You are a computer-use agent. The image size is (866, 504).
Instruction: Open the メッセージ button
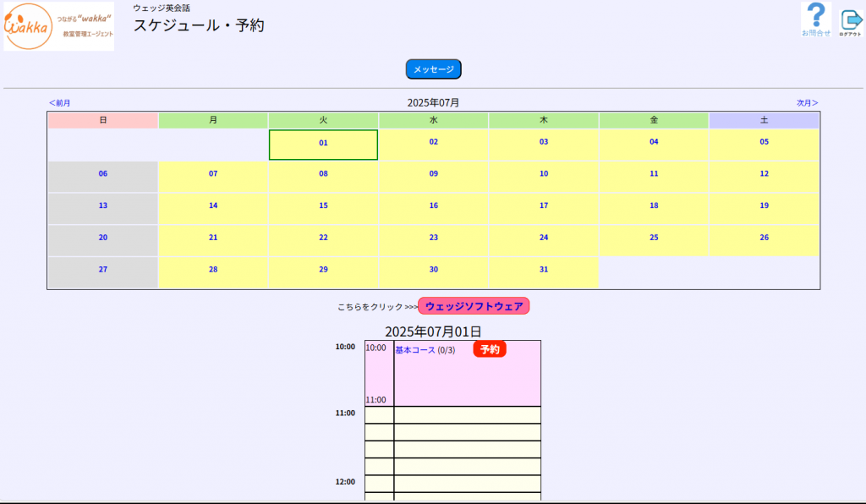point(433,69)
